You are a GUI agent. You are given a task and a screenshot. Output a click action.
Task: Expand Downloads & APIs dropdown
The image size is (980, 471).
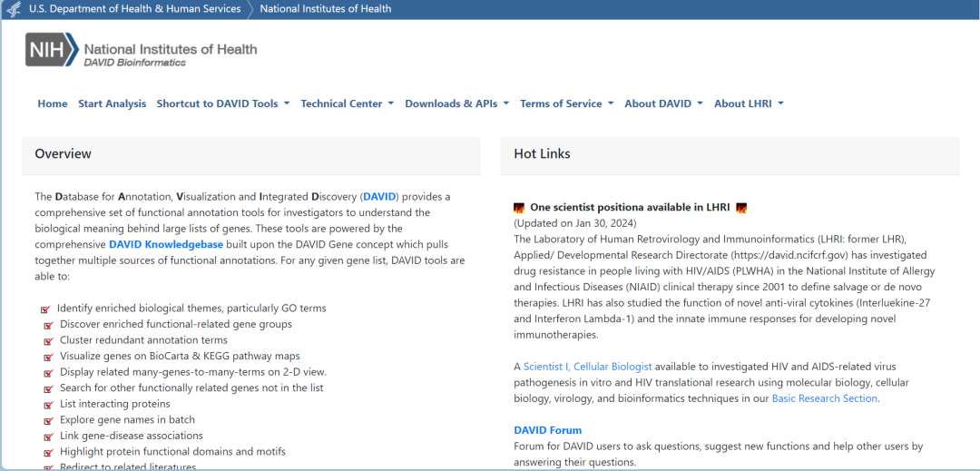tap(456, 103)
